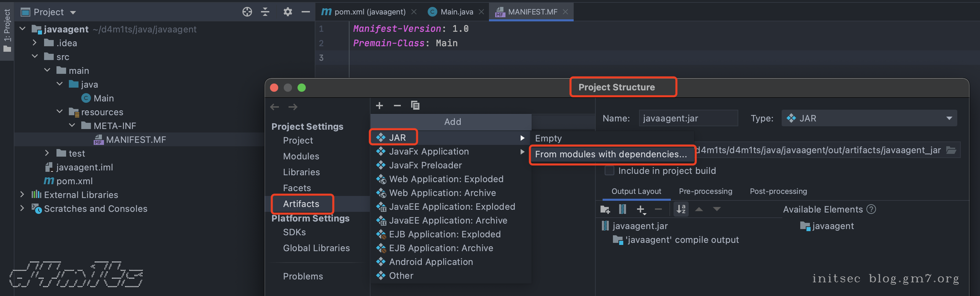
Task: Choose From modules with dependencies option
Action: tap(611, 154)
